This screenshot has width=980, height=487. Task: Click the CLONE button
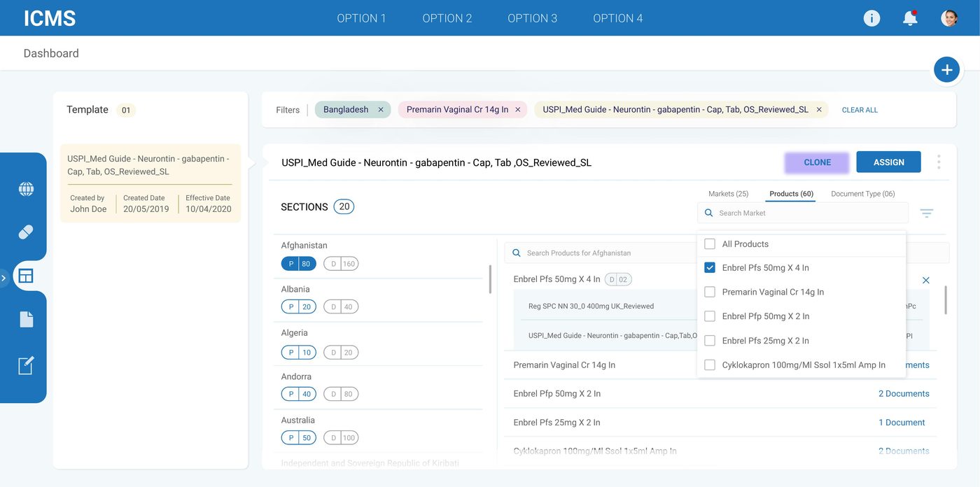817,162
